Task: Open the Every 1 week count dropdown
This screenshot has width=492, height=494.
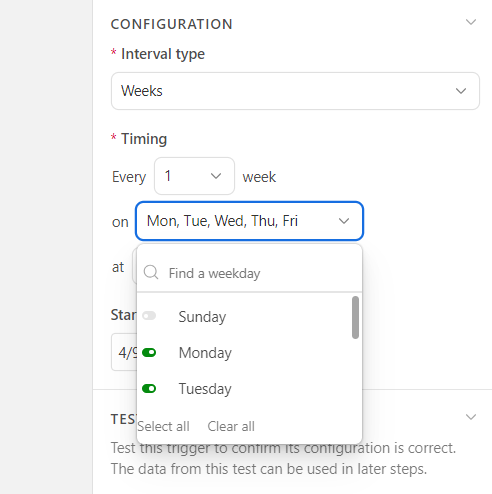Action: [194, 176]
